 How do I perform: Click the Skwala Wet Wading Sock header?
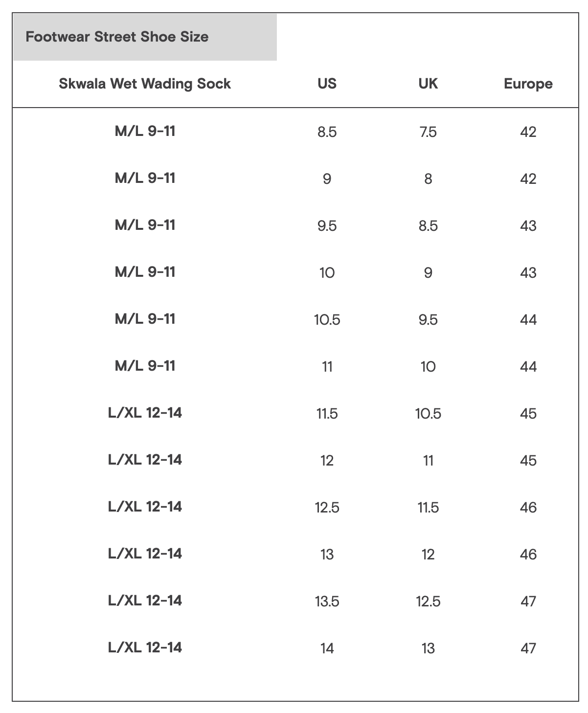[x=145, y=84]
